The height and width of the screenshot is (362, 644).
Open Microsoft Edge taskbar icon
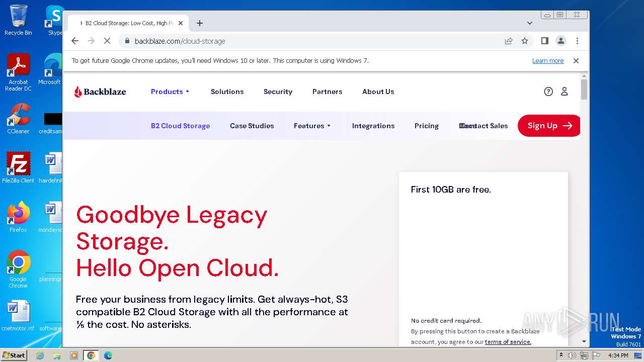tap(108, 355)
